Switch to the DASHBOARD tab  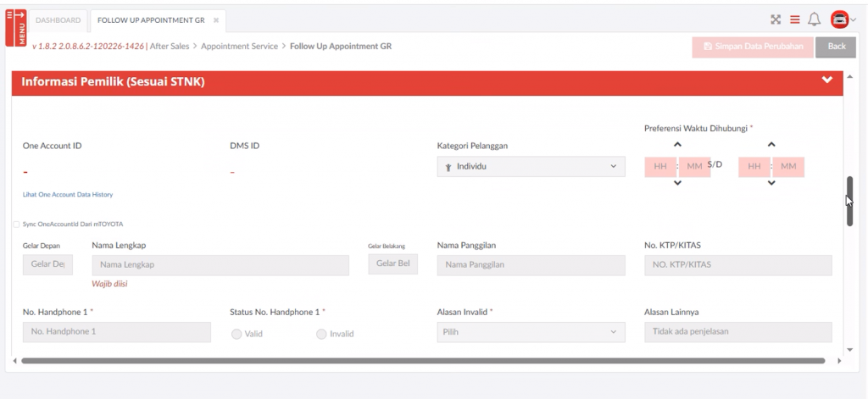coord(58,19)
